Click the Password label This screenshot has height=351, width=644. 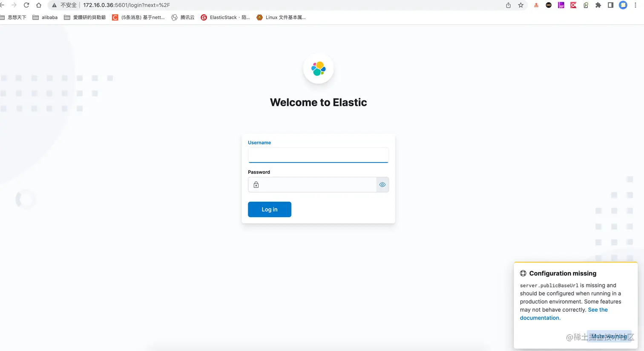(x=259, y=172)
